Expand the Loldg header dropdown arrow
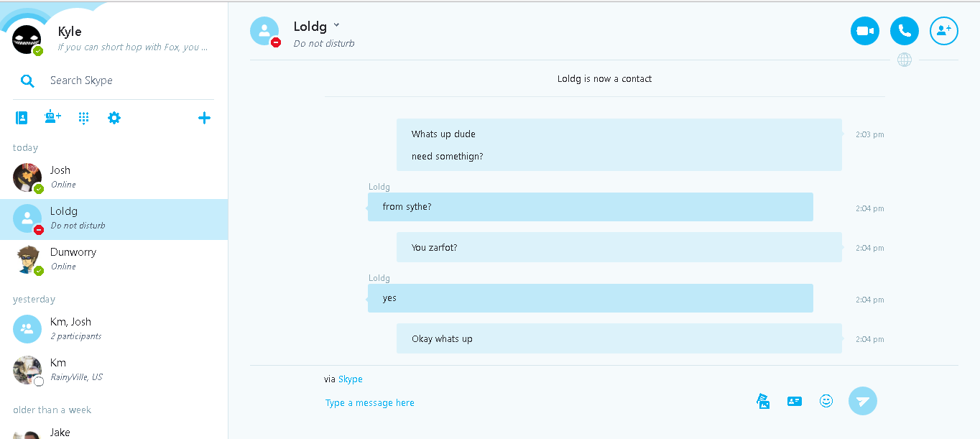Image resolution: width=980 pixels, height=439 pixels. tap(336, 26)
